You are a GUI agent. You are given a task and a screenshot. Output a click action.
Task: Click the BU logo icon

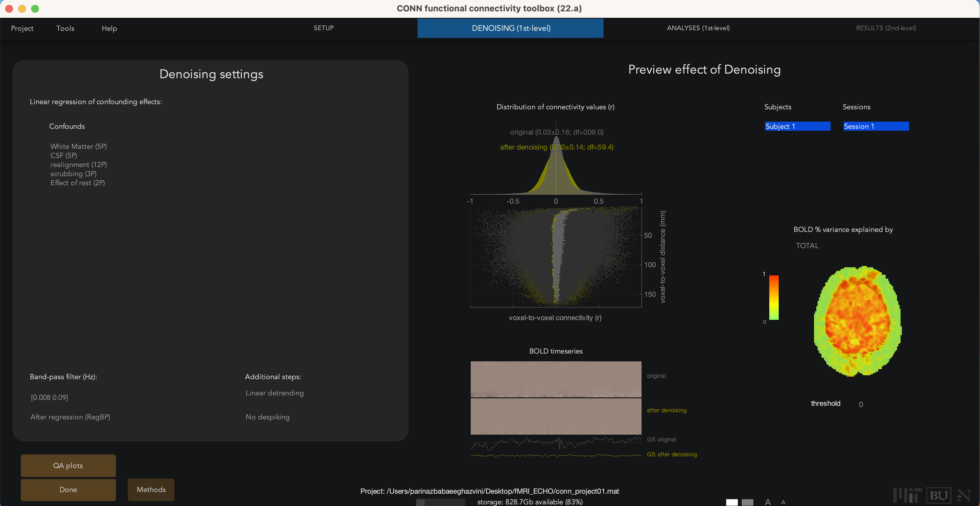(939, 495)
